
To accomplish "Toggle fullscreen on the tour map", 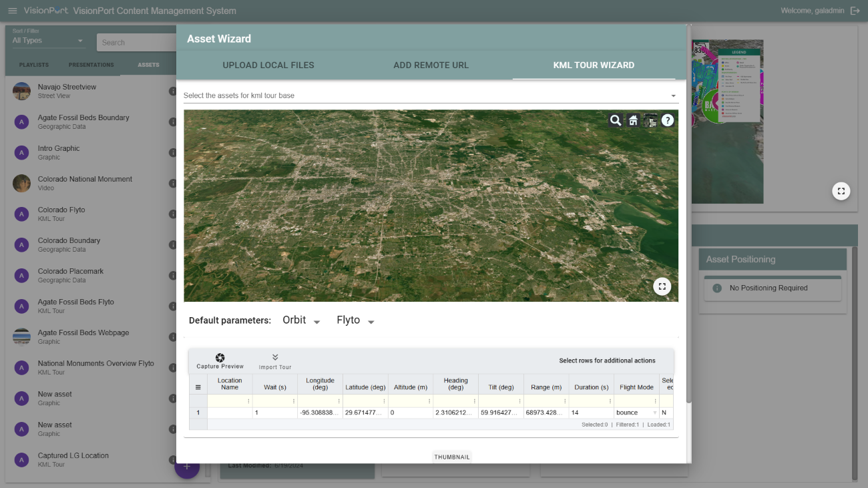I will (x=662, y=286).
